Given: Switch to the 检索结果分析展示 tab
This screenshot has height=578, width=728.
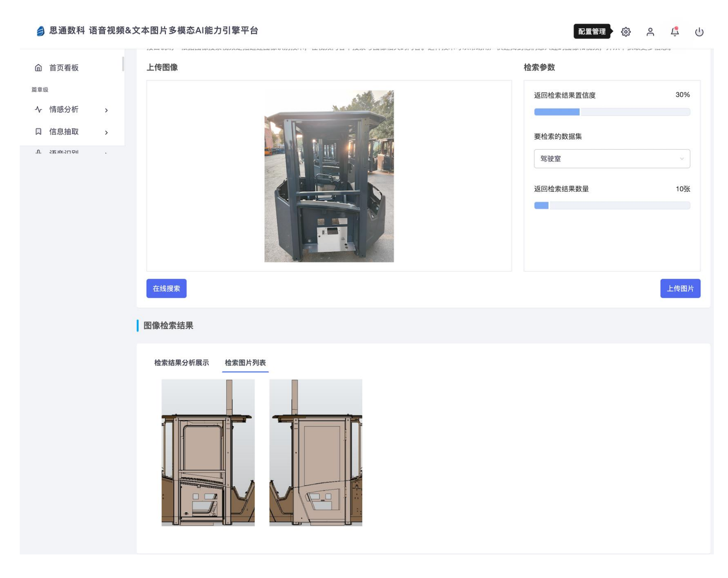Looking at the screenshot, I should (x=182, y=362).
